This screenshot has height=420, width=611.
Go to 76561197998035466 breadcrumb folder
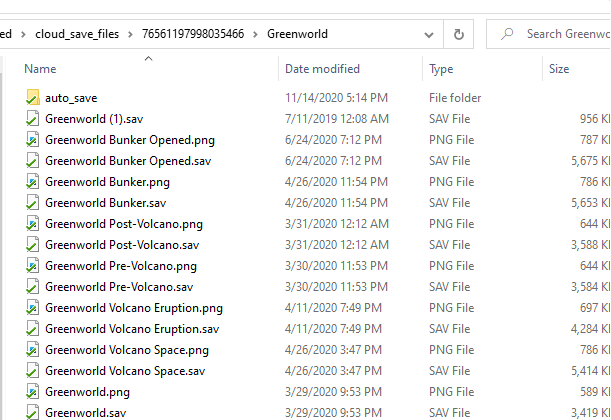193,34
